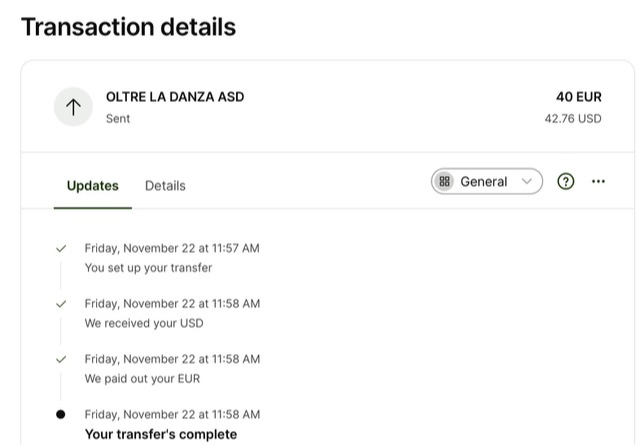Click the 40 EUR amount

(x=579, y=97)
